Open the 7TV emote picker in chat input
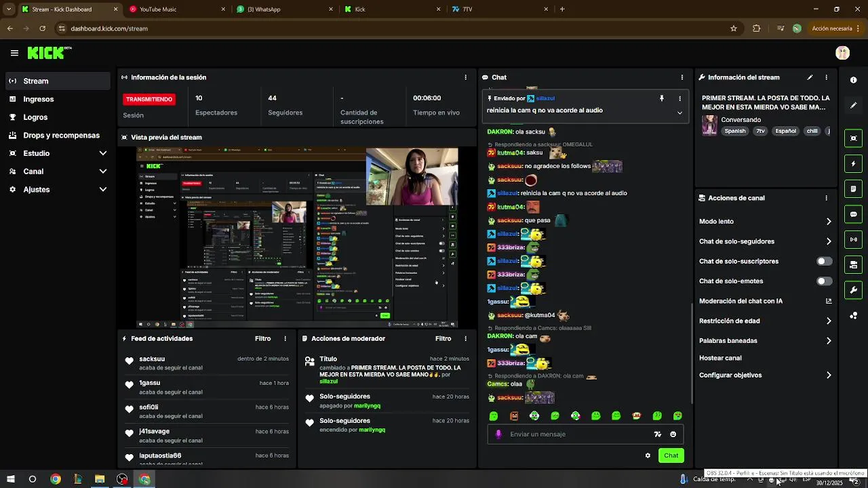 click(x=657, y=434)
